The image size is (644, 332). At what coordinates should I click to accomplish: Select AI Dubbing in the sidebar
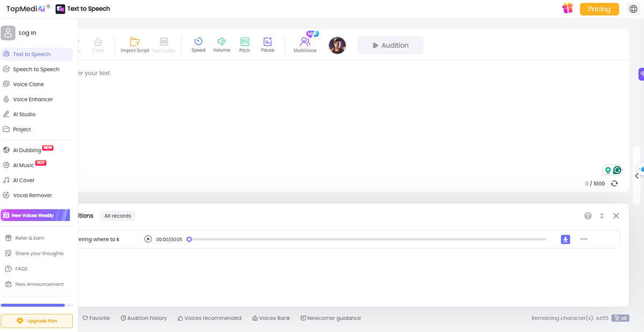pyautogui.click(x=27, y=150)
